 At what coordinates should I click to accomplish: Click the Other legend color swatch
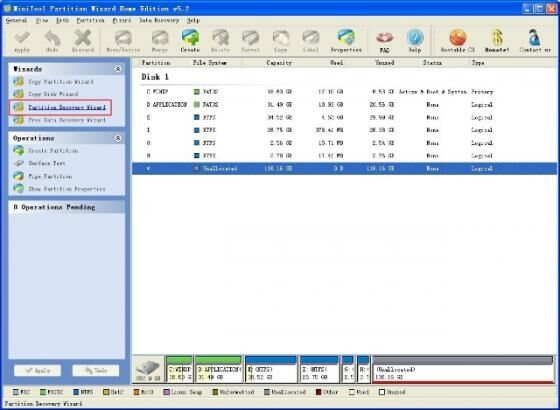[x=319, y=392]
